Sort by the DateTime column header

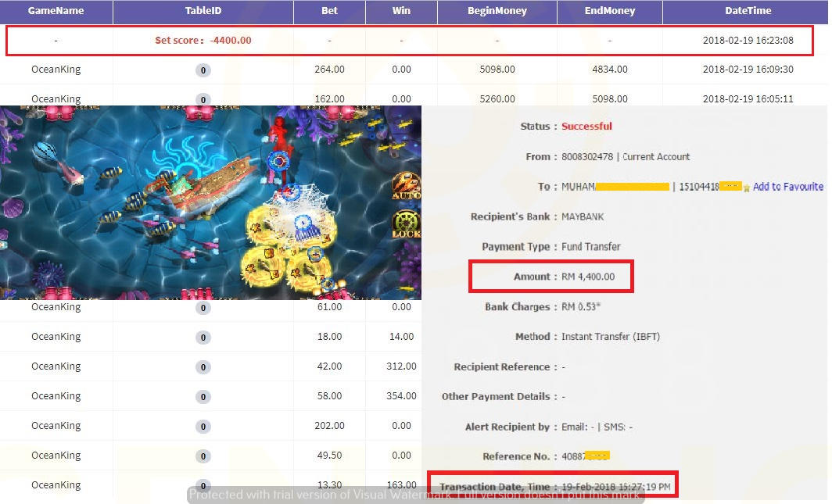[748, 12]
